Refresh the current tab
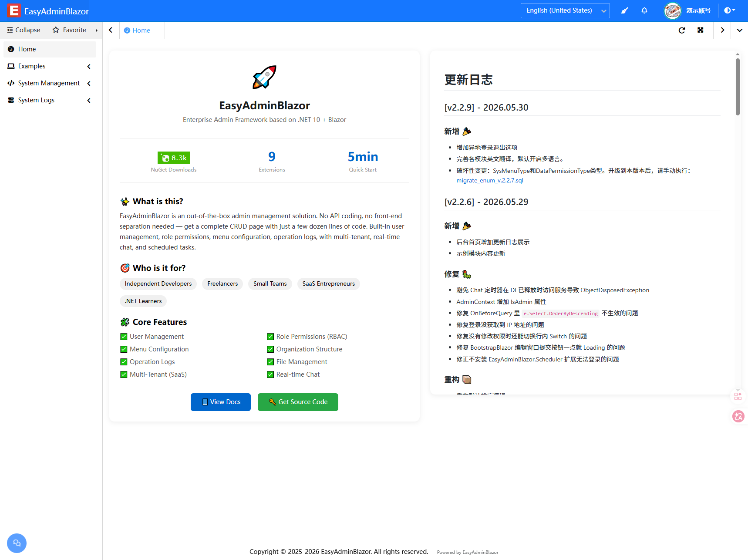The height and width of the screenshot is (560, 748). click(x=682, y=30)
